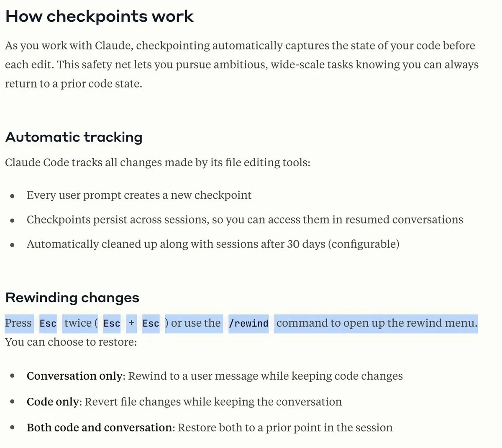
Task: Click the plus sign between the Esc keys
Action: [x=131, y=323]
